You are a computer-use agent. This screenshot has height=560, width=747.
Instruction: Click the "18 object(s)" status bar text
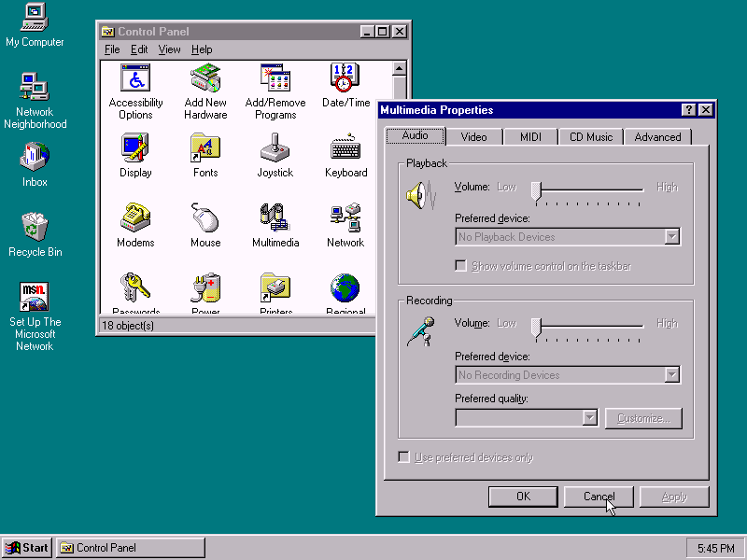[128, 326]
